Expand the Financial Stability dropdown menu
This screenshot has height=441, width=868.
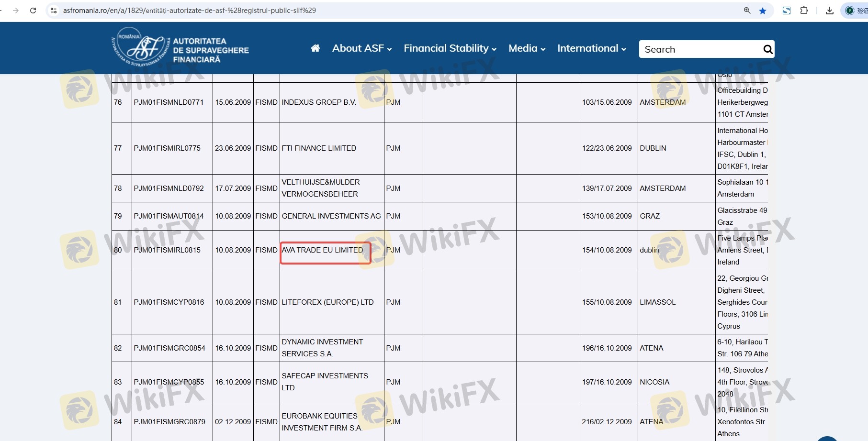tap(450, 48)
